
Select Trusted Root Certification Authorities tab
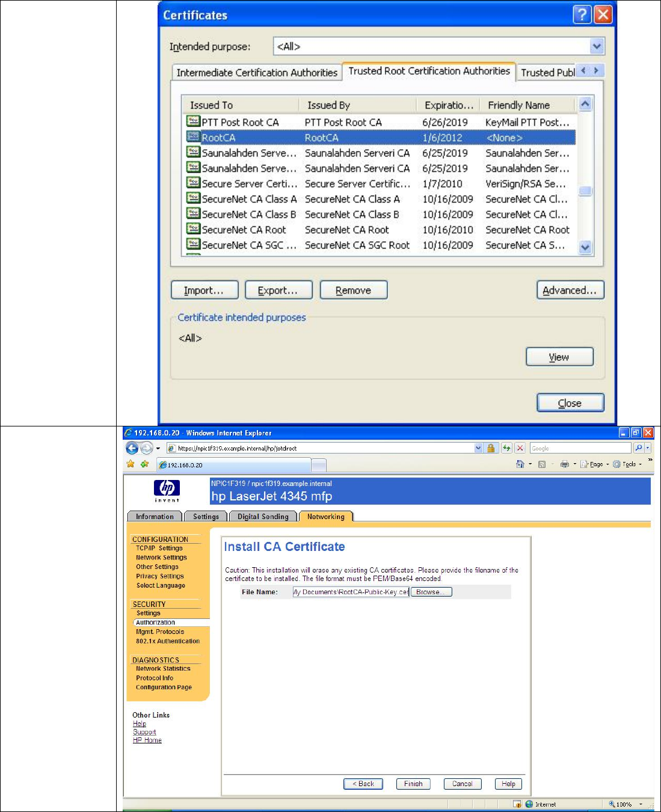pos(429,71)
